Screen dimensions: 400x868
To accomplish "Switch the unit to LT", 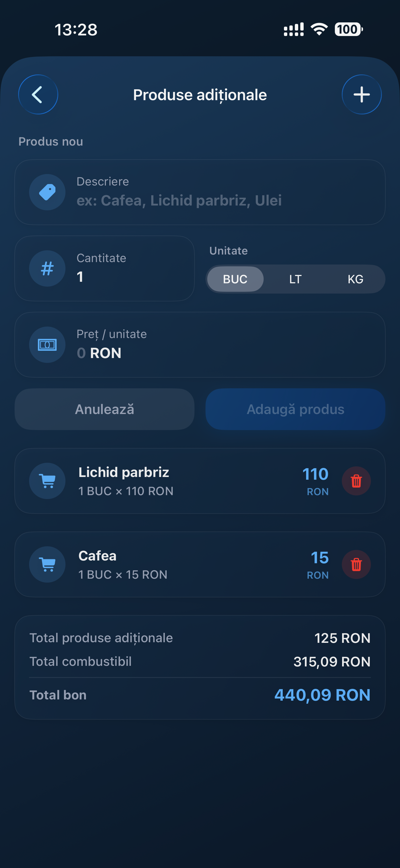I will [295, 279].
